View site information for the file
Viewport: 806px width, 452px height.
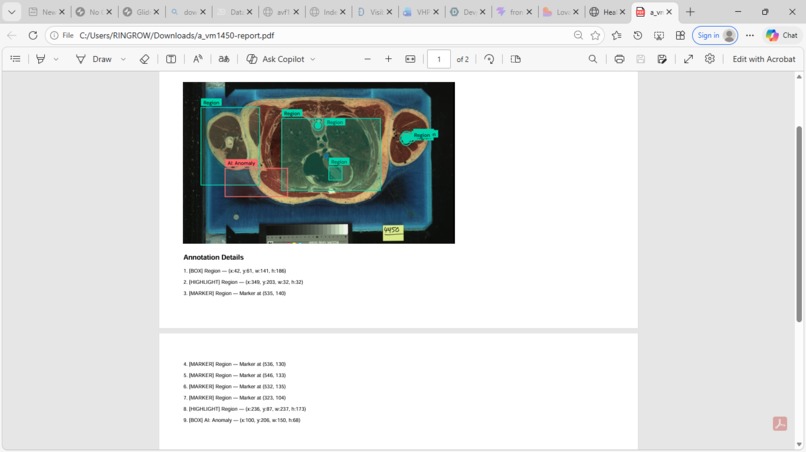(62, 35)
